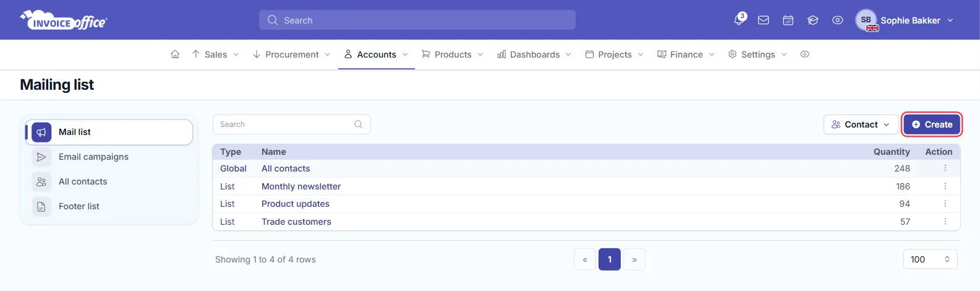Click the Showing 1 to 4 text

pyautogui.click(x=265, y=259)
